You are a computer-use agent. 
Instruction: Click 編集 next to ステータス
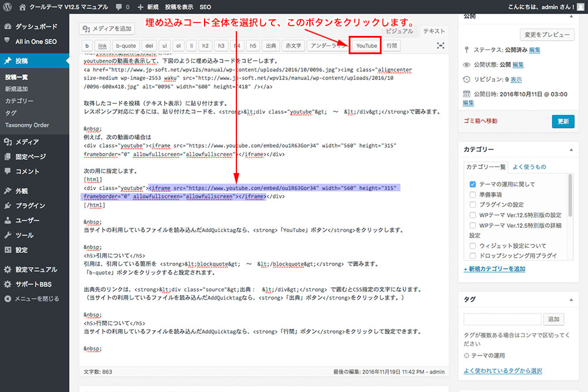point(534,50)
